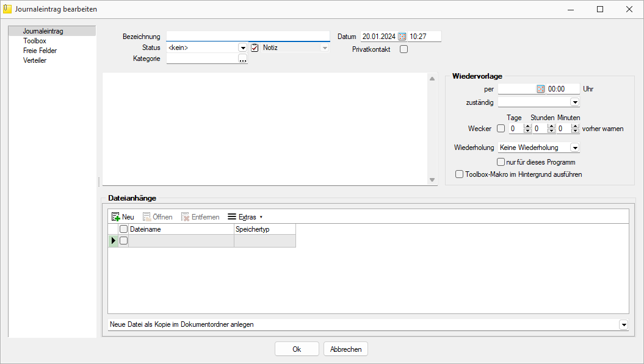The image size is (644, 364).
Task: Sort by the Dateiname column header
Action: 181,229
